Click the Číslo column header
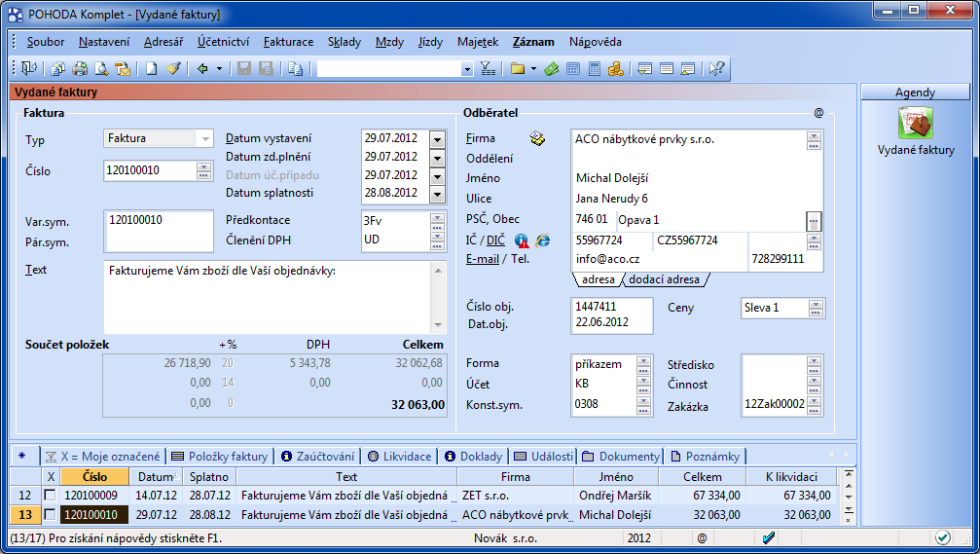The width and height of the screenshot is (980, 554). pos(94,476)
